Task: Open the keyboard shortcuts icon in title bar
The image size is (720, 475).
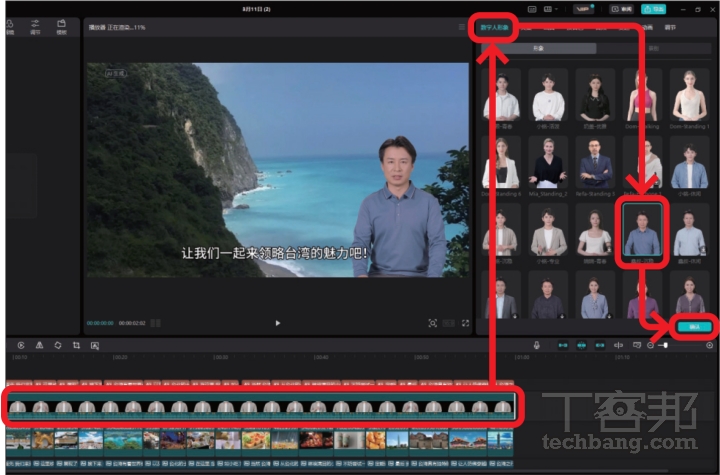Action: coord(532,9)
